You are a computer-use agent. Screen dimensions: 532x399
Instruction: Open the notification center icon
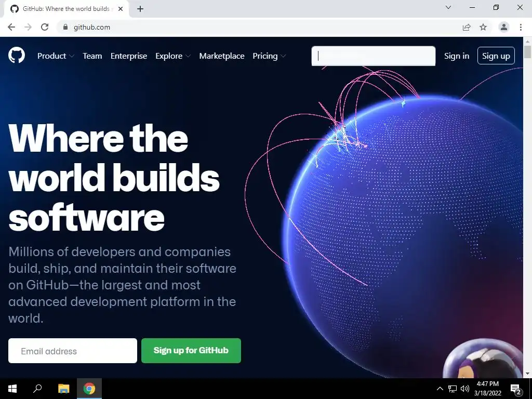pos(516,389)
